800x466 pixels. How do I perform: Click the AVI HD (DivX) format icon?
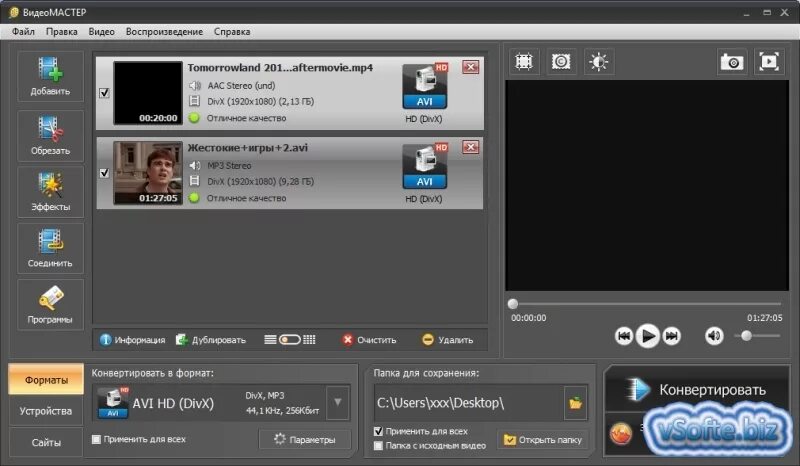click(113, 403)
